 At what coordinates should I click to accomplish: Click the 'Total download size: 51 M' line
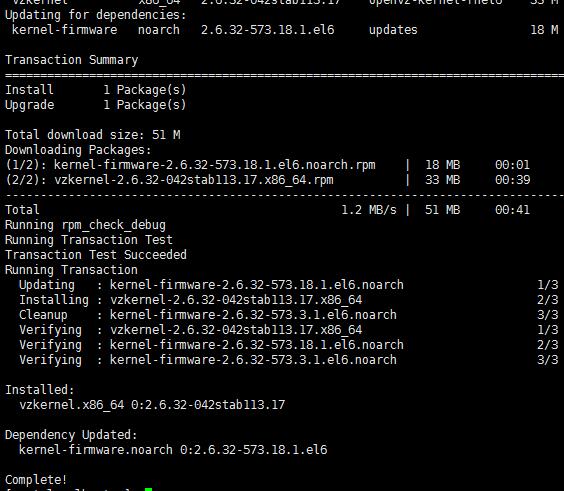[93, 135]
